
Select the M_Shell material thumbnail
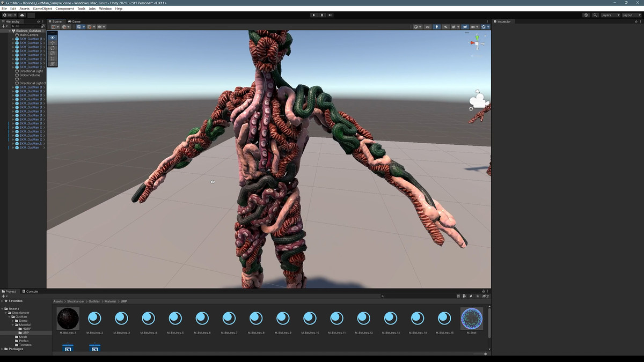472,319
